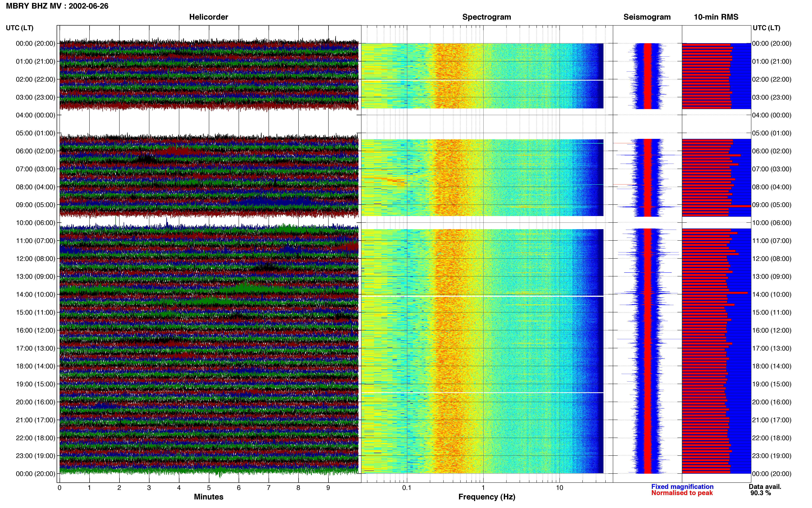The width and height of the screenshot is (812, 508).
Task: Click tick 9 on the Minutes axis
Action: (328, 488)
